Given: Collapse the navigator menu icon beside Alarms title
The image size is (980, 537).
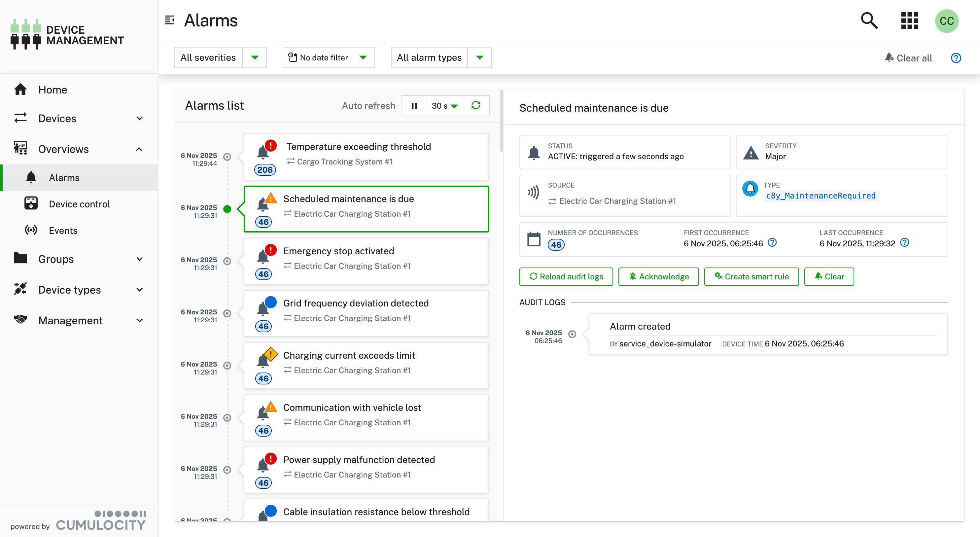Looking at the screenshot, I should pyautogui.click(x=170, y=20).
